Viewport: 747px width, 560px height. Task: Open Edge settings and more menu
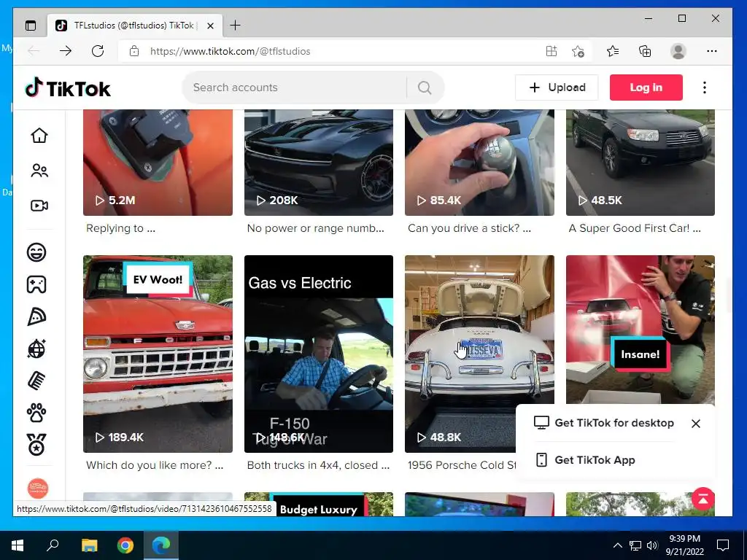[x=712, y=51]
